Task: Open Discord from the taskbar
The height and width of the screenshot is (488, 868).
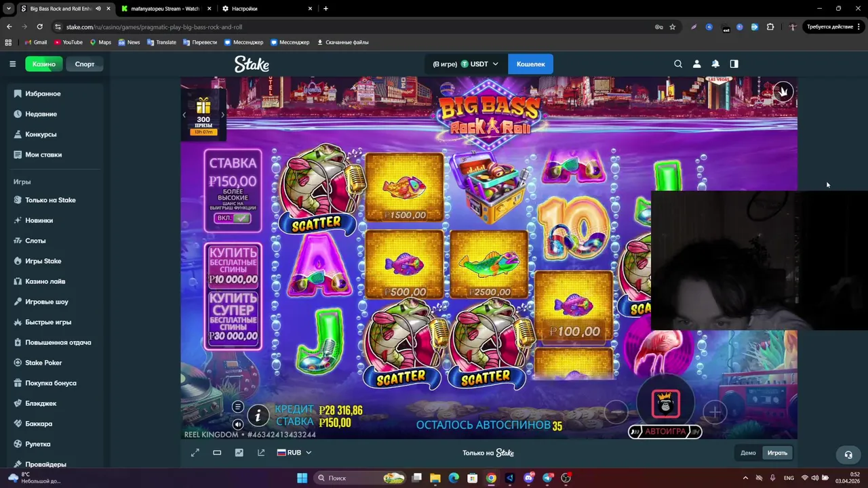Action: [x=529, y=478]
